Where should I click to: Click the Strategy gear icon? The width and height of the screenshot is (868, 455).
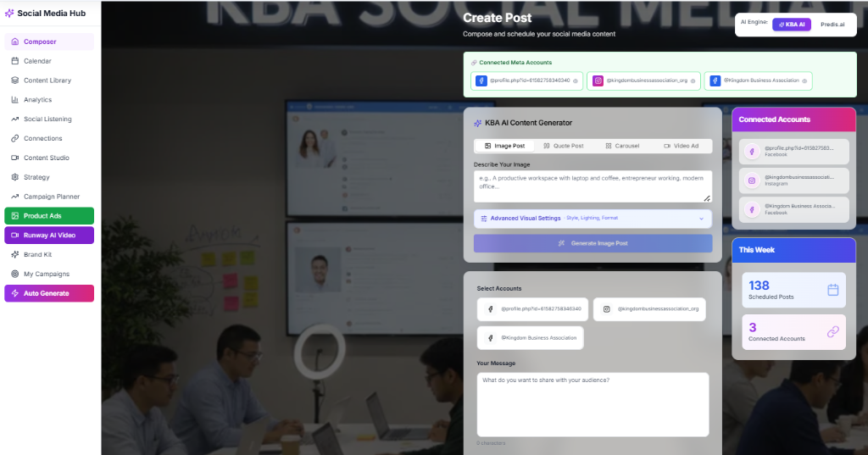(15, 177)
